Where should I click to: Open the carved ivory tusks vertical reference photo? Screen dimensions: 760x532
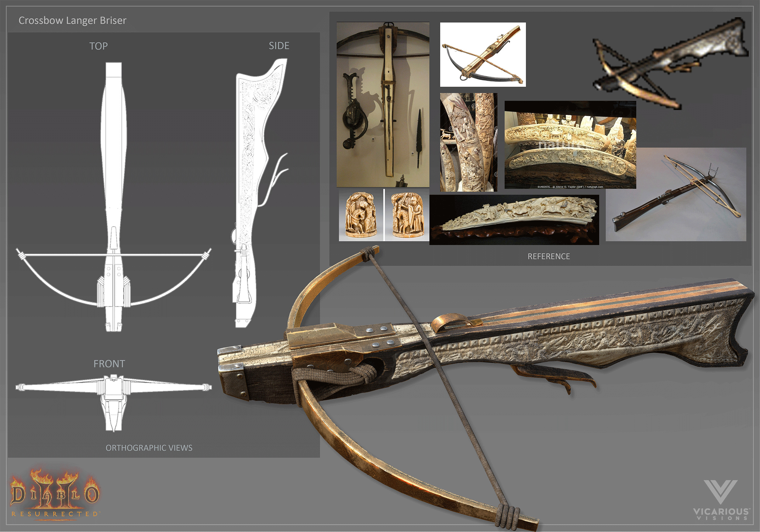point(469,142)
